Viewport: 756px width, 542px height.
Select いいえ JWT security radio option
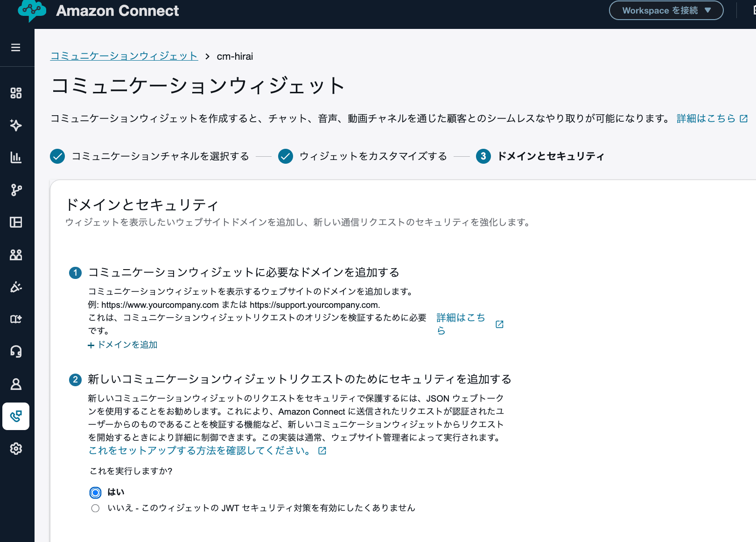(x=95, y=508)
